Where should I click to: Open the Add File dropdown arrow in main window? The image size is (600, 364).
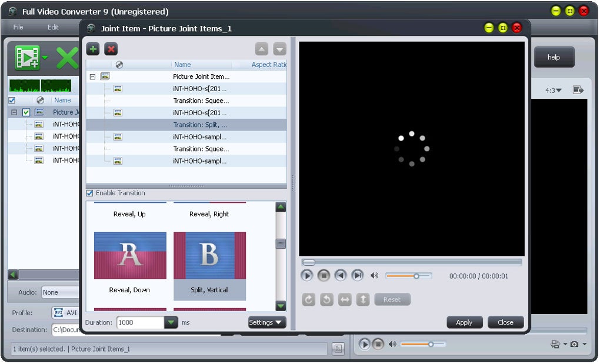[45, 58]
